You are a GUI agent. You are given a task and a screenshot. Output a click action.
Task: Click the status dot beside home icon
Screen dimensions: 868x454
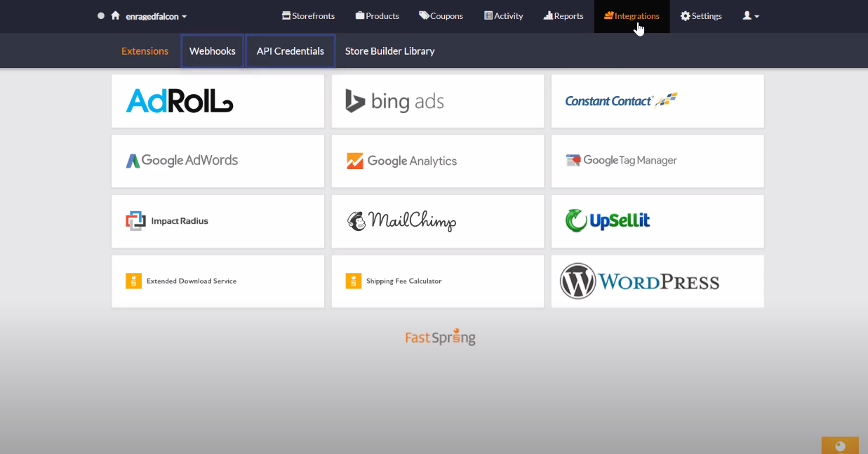101,15
